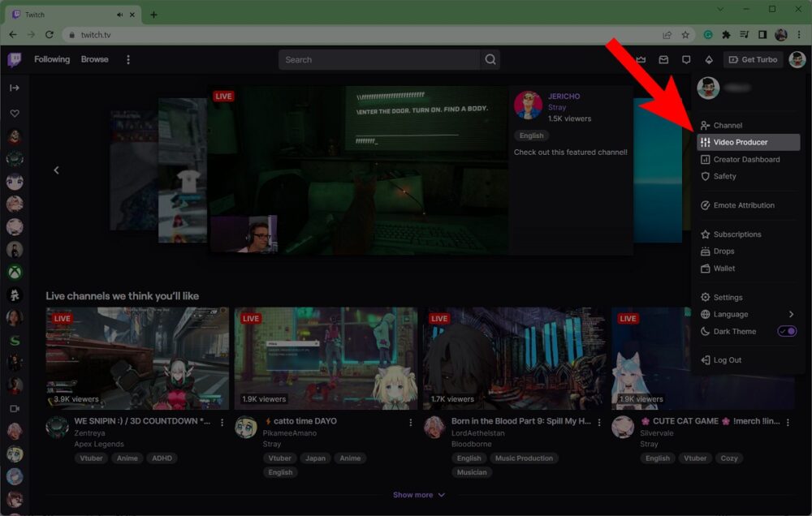Select Following in top navigation
The height and width of the screenshot is (516, 812).
(51, 59)
